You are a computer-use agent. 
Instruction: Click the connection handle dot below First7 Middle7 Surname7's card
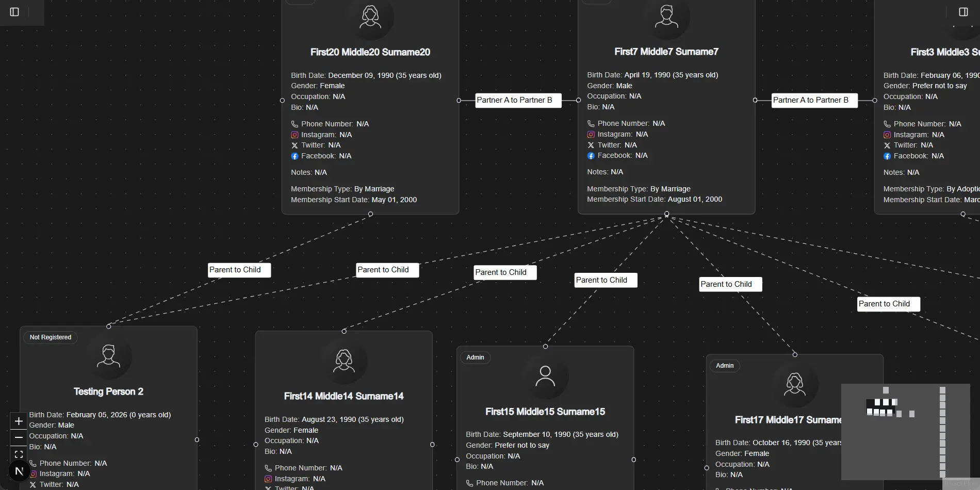(x=666, y=214)
